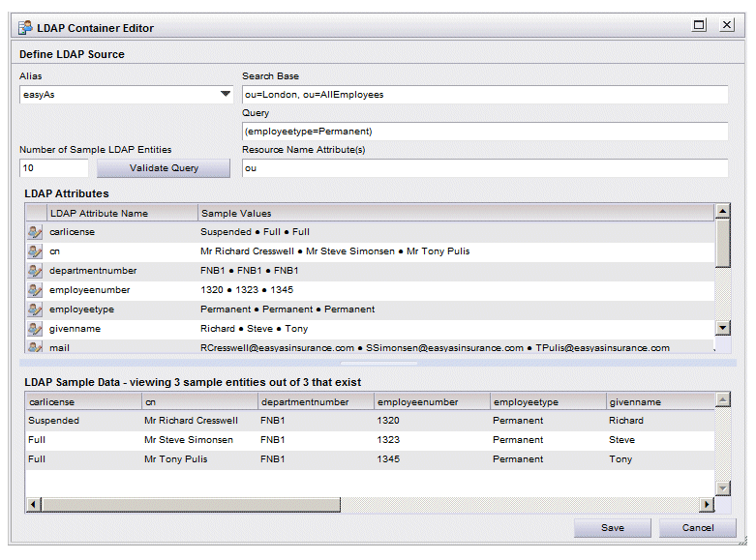Click the sample data scrollbar right arrow
The image size is (756, 560).
(707, 505)
